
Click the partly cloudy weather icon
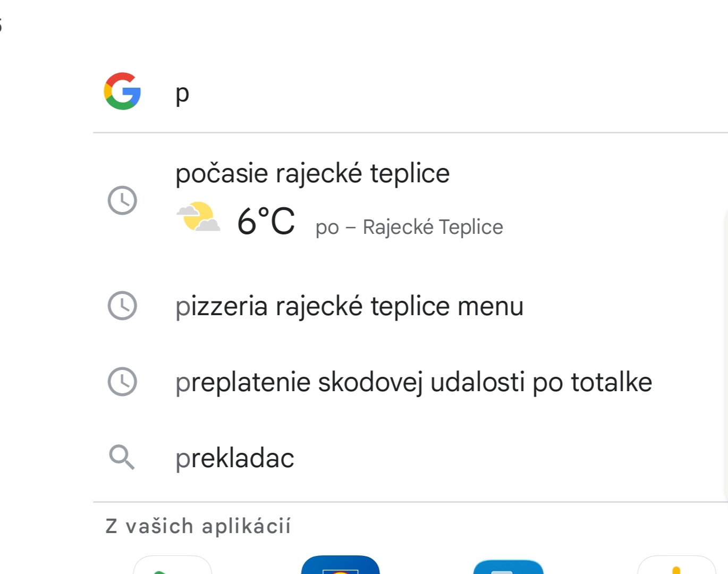(x=198, y=217)
